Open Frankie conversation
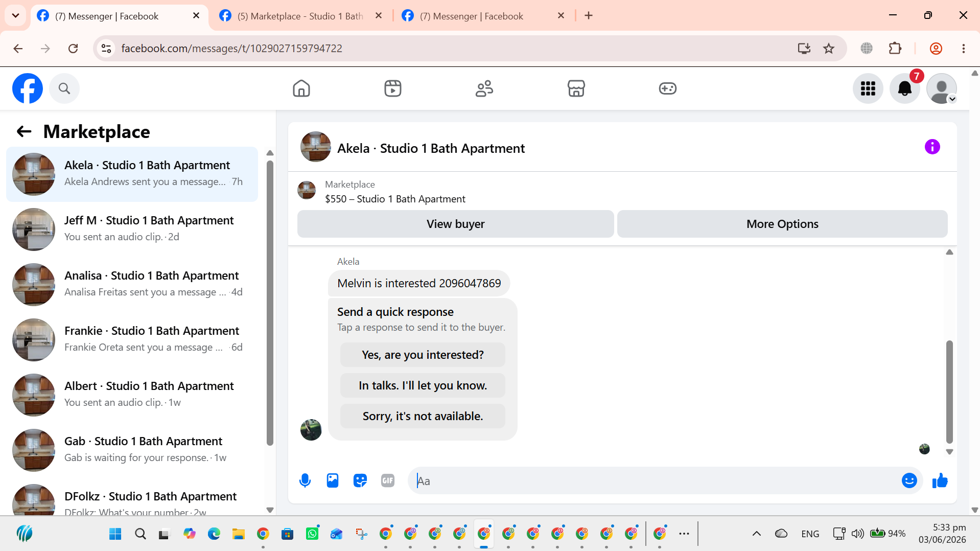This screenshot has width=980, height=551. (132, 339)
